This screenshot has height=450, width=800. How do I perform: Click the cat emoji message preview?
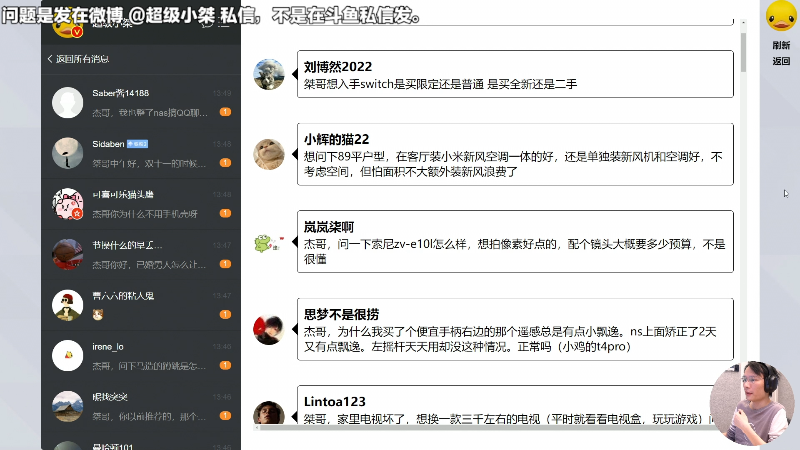coord(97,315)
